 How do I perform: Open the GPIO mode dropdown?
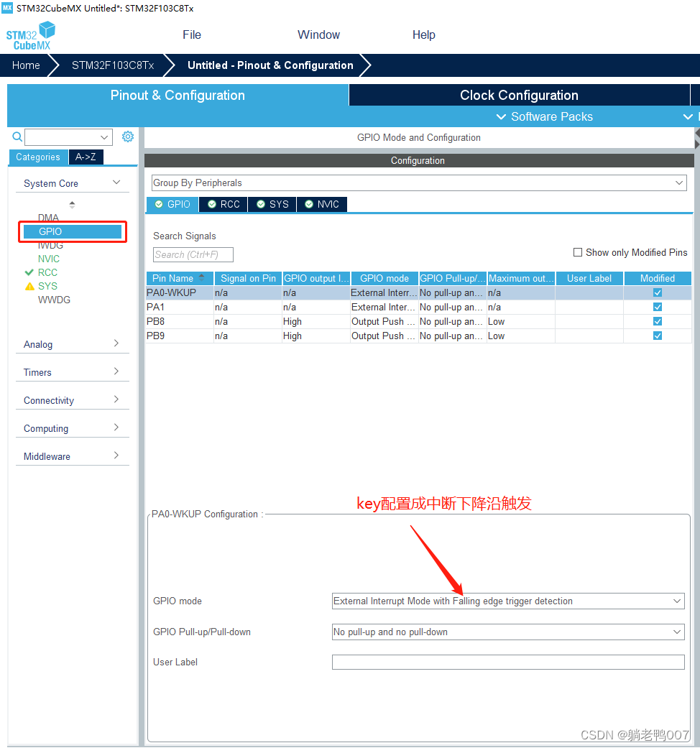pyautogui.click(x=508, y=601)
